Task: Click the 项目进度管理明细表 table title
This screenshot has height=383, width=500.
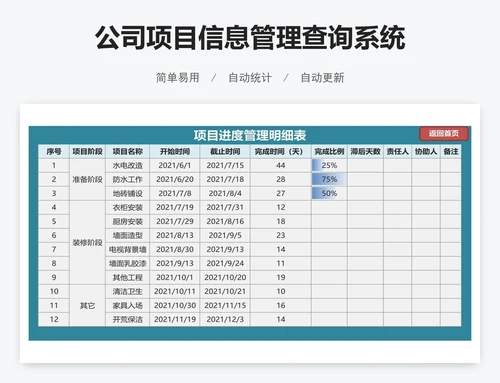Action: 250,135
